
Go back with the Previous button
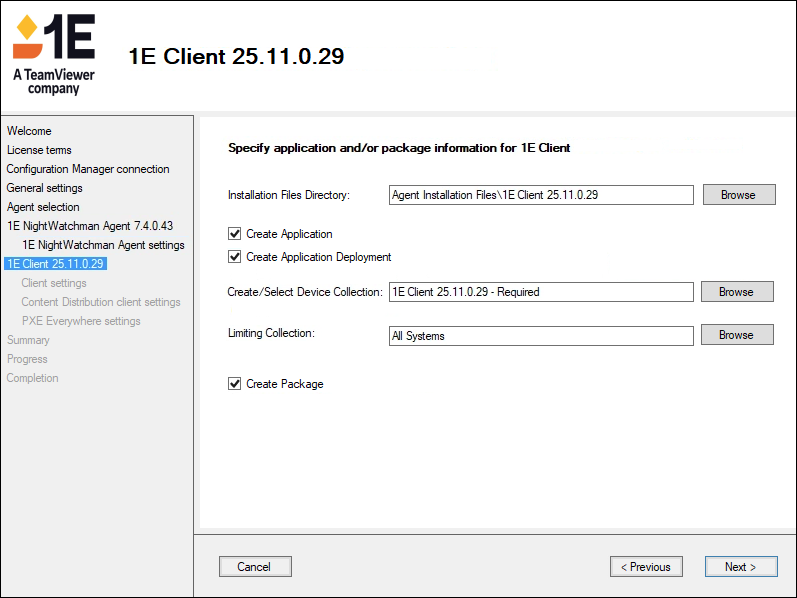(x=646, y=567)
